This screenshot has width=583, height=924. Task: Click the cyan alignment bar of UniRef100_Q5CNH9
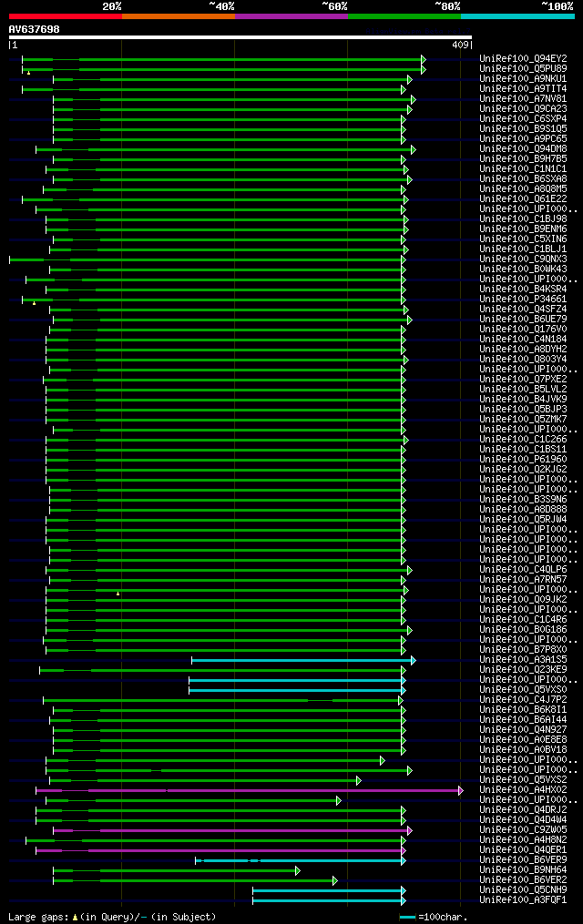[328, 891]
